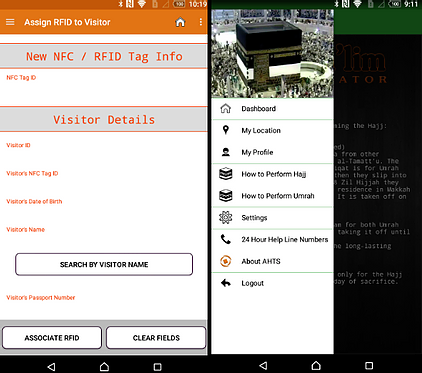Go to My Profile in drawer
Image resolution: width=422 pixels, height=373 pixels.
coord(272,152)
